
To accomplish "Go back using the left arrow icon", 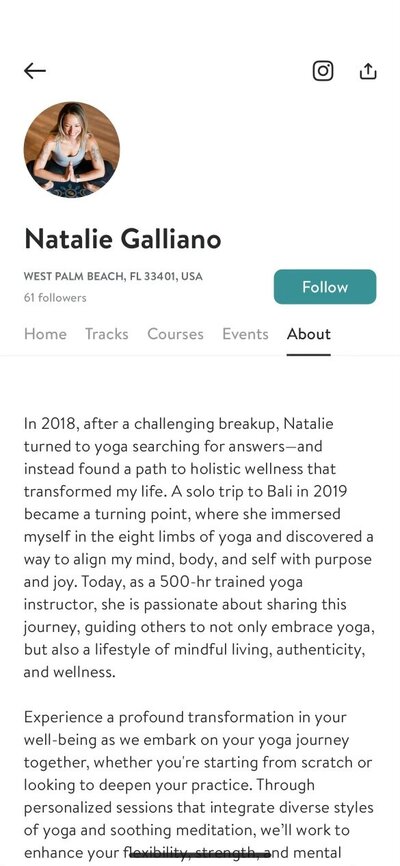I will click(x=35, y=71).
